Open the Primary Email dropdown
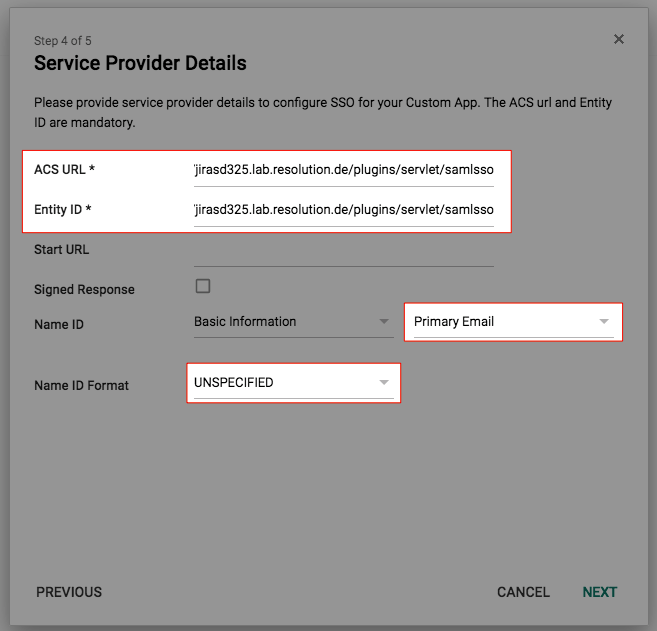Image resolution: width=657 pixels, height=631 pixels. 513,322
